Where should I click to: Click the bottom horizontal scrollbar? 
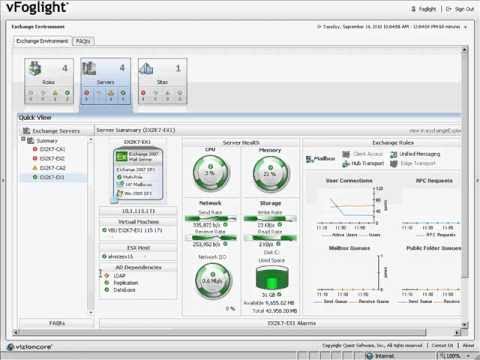(x=222, y=332)
